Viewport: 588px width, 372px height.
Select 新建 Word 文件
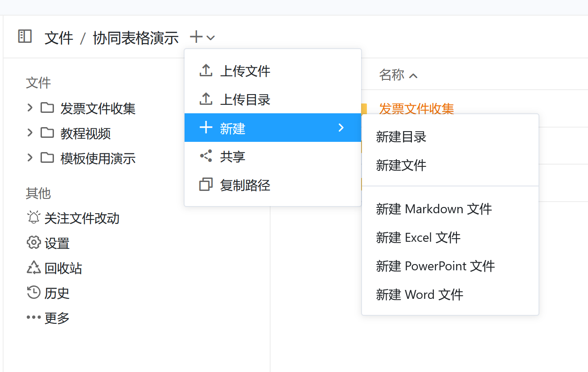tap(419, 295)
